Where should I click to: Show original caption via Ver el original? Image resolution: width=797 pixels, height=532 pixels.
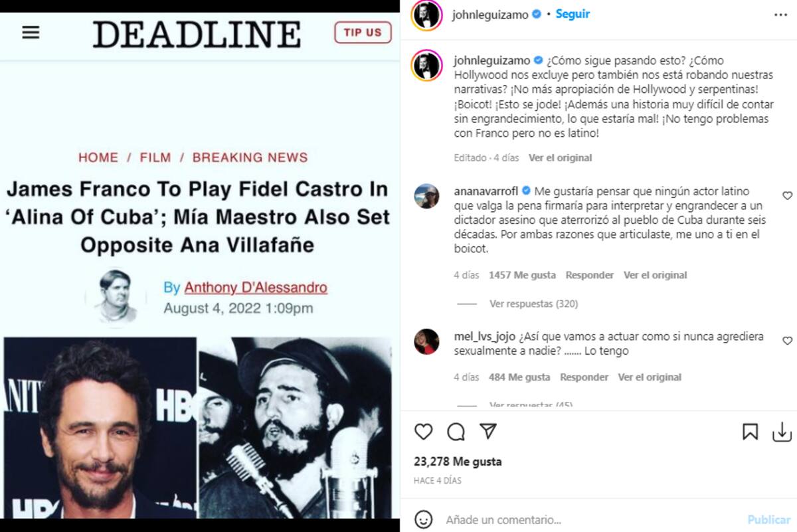coord(560,158)
